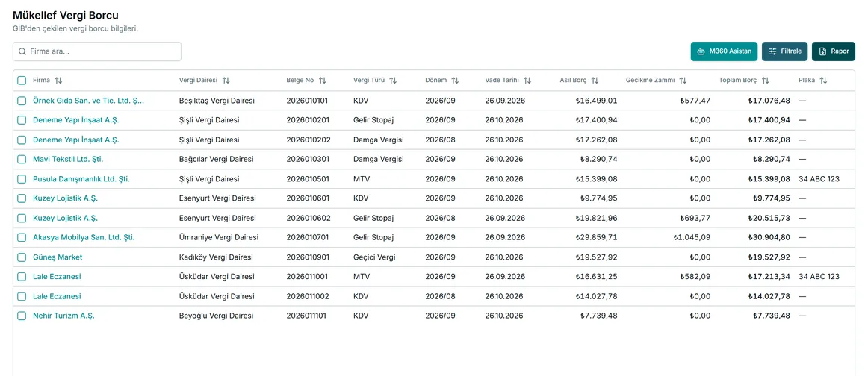This screenshot has width=868, height=376.
Task: Click the search magnifier icon
Action: (22, 51)
